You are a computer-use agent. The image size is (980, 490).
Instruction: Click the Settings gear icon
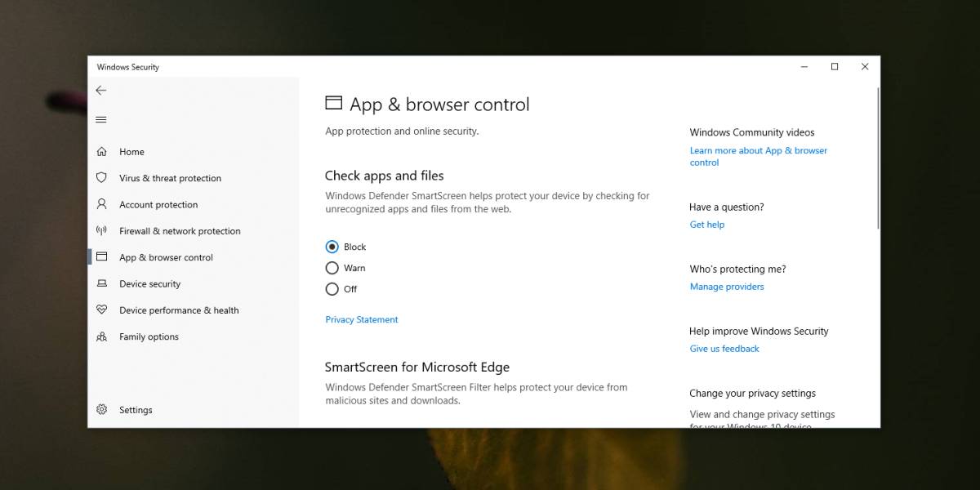pyautogui.click(x=101, y=409)
